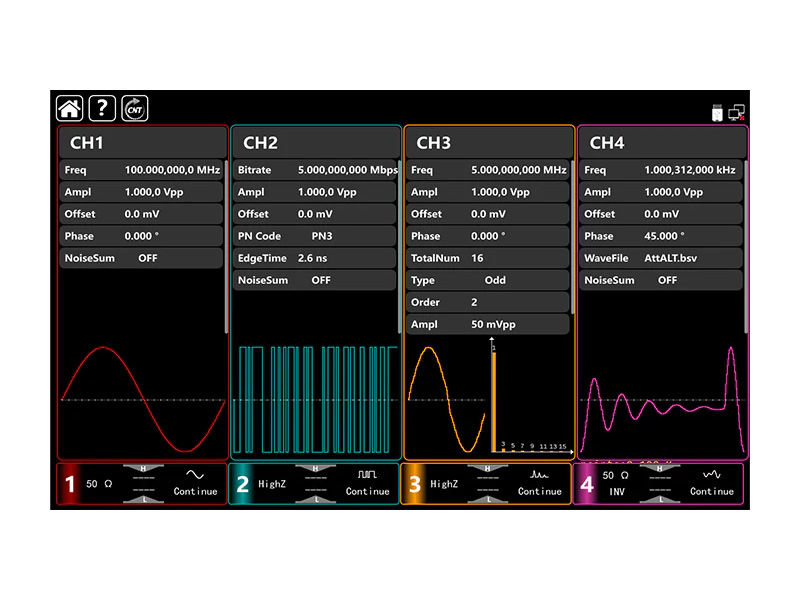Edit CH3 TotalNum 16 field

pyautogui.click(x=488, y=258)
